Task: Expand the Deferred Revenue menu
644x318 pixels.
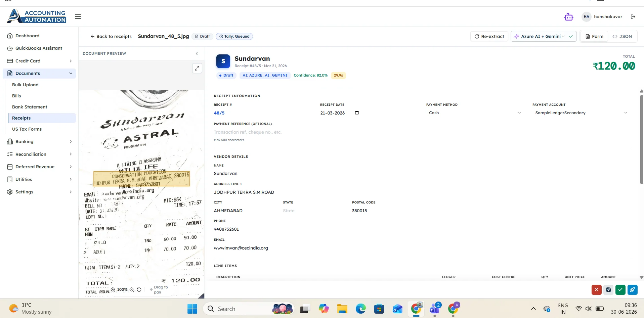Action: [x=40, y=167]
